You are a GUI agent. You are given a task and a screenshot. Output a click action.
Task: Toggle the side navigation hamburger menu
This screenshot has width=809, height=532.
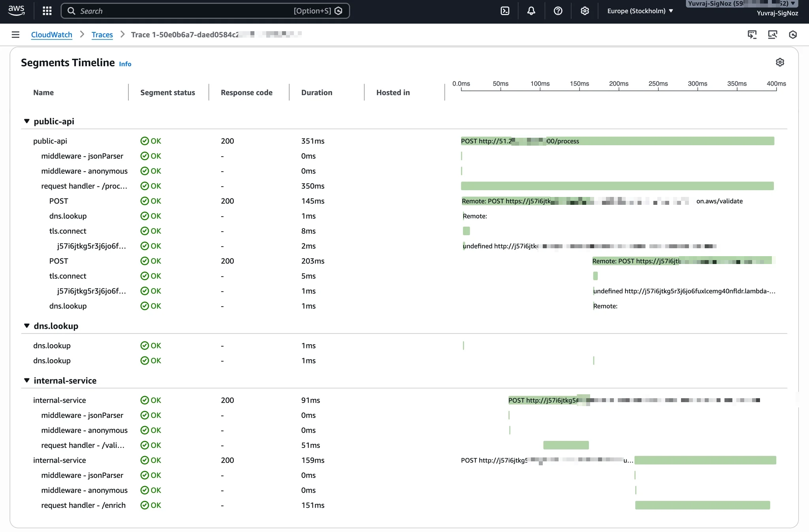click(x=15, y=35)
